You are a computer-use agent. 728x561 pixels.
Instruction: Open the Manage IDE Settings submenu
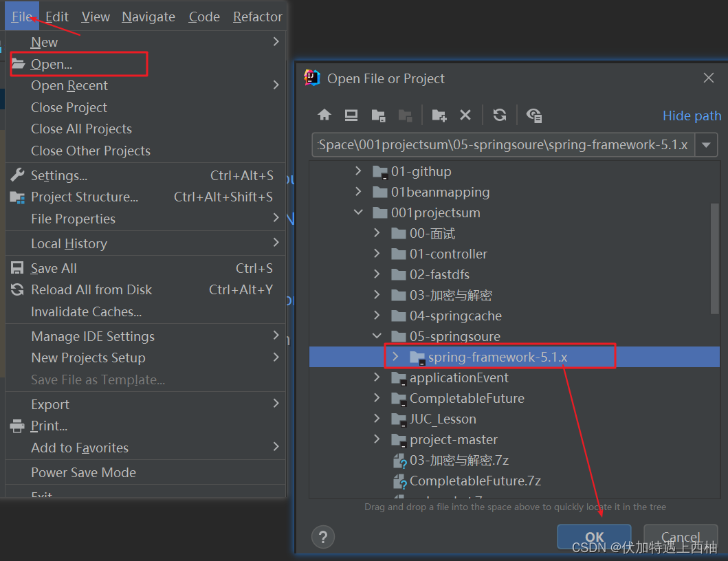[145, 336]
